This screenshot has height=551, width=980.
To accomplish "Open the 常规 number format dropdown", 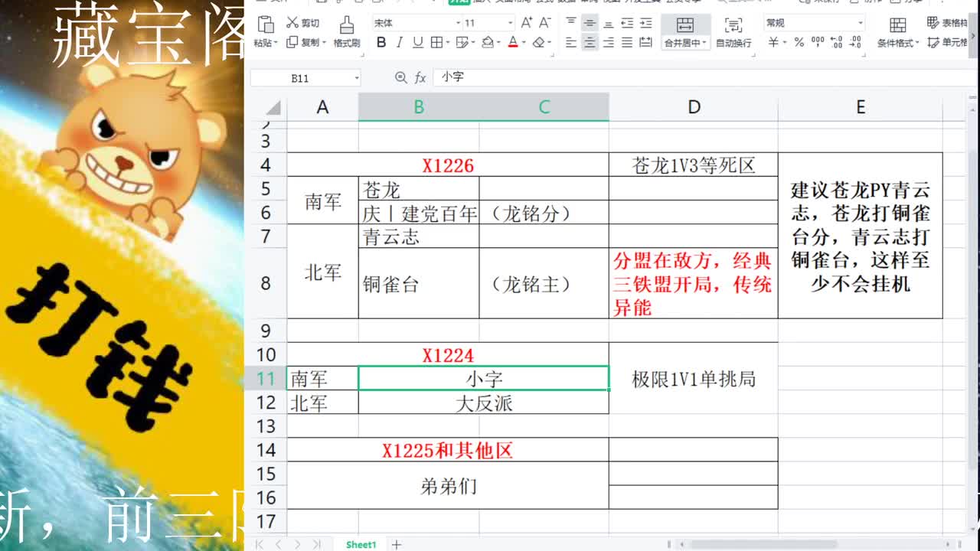I will [861, 24].
